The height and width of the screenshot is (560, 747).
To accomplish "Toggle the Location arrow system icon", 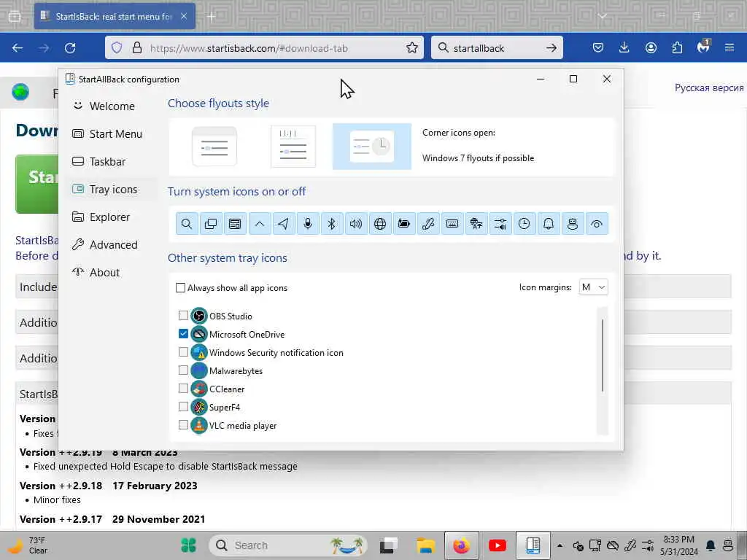I will pyautogui.click(x=284, y=224).
